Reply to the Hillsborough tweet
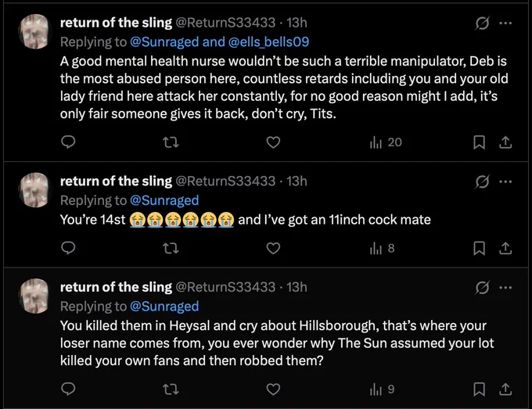The image size is (532, 409). coord(68,389)
